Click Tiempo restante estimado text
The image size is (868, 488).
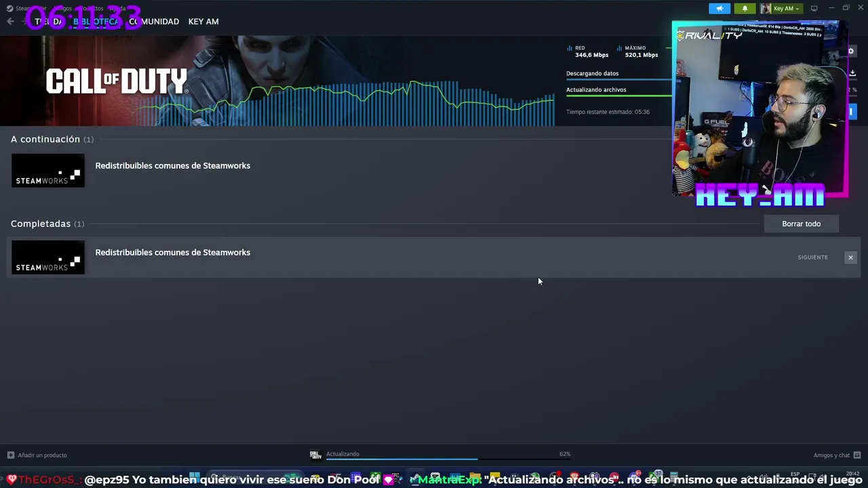pyautogui.click(x=608, y=112)
